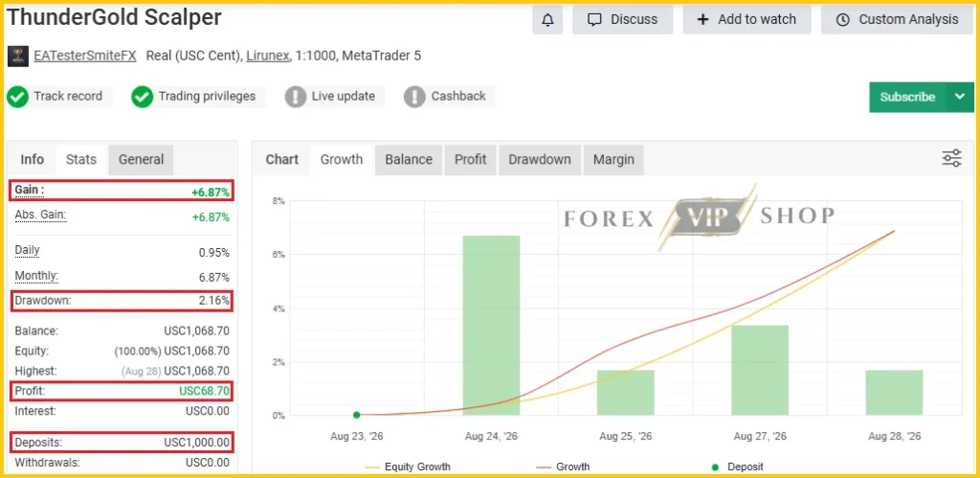Select the Chart tab
The width and height of the screenshot is (980, 478).
click(282, 160)
